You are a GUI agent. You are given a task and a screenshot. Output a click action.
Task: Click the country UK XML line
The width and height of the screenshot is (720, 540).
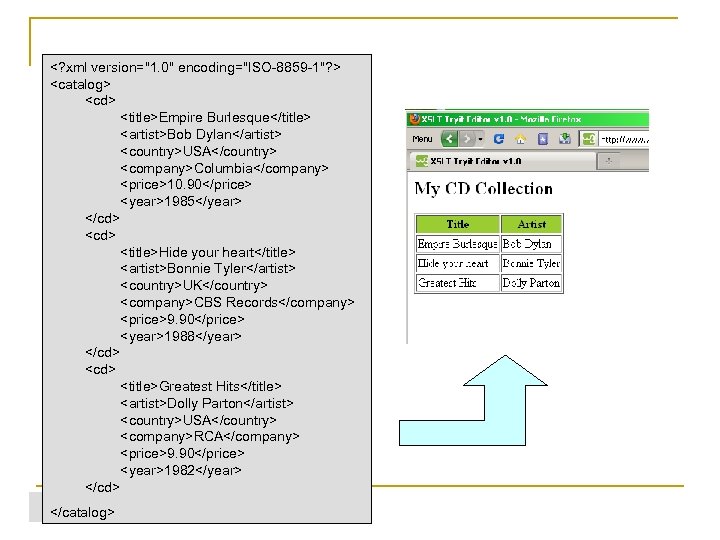193,286
